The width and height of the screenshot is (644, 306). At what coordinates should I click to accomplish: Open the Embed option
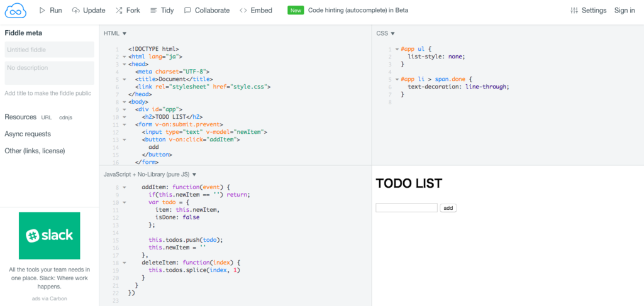coord(255,11)
